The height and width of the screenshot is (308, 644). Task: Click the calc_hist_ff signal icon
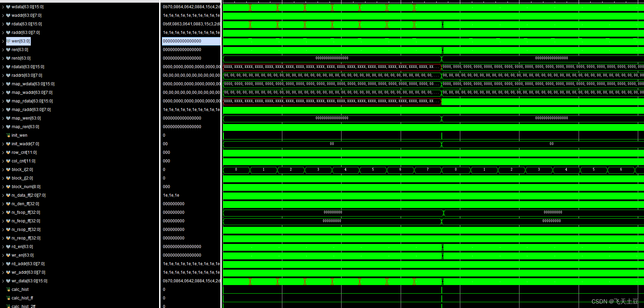point(8,298)
